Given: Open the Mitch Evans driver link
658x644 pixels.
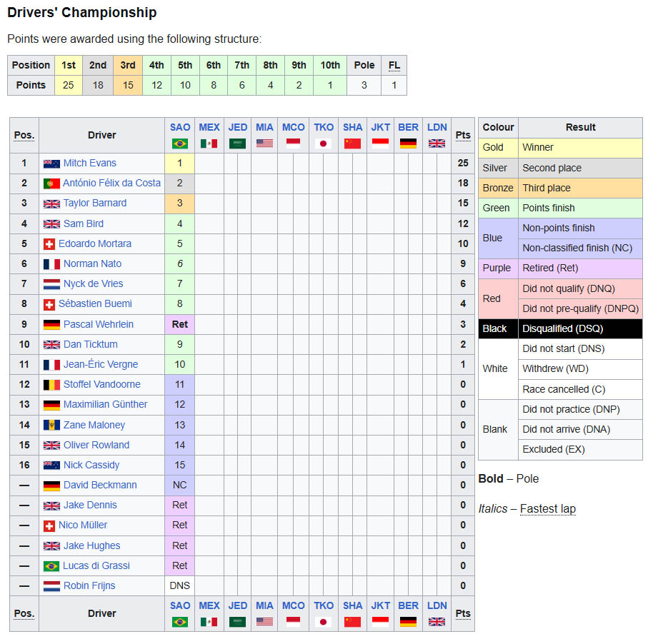Looking at the screenshot, I should click(x=90, y=163).
